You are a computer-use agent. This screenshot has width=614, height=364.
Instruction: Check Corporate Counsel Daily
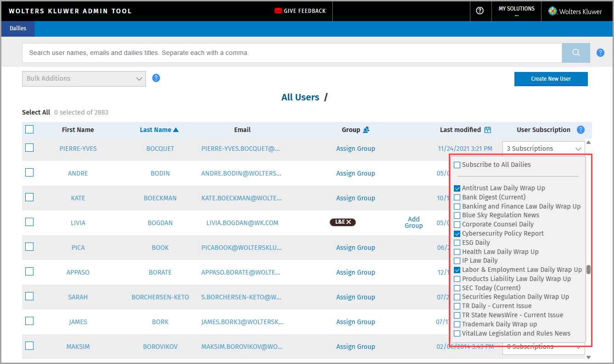click(x=457, y=225)
